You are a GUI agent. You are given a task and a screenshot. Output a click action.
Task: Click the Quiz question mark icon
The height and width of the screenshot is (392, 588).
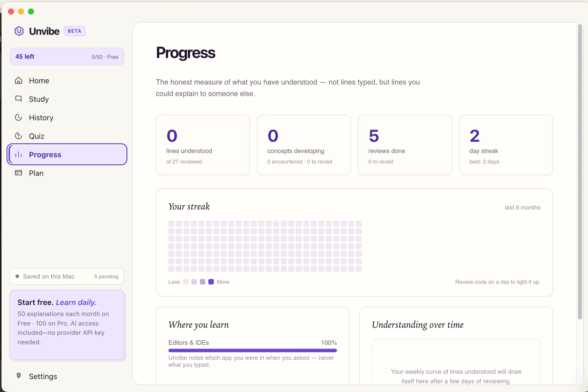click(x=18, y=136)
